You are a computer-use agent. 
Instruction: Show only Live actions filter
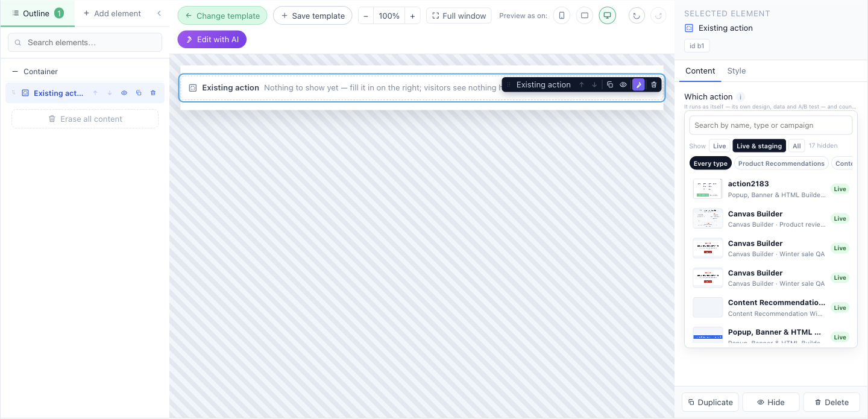coord(719,146)
